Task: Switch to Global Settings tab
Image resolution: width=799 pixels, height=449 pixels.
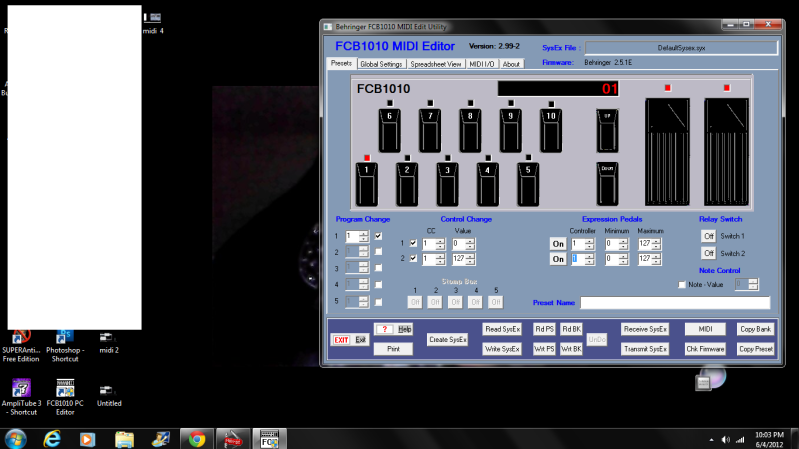Action: (381, 64)
